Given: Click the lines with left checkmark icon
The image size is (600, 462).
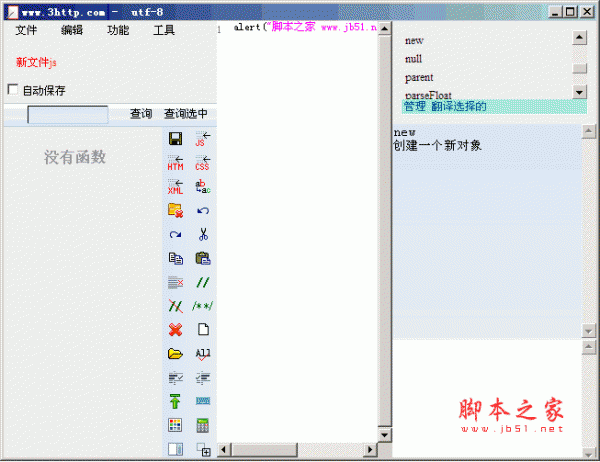Looking at the screenshot, I should [203, 378].
